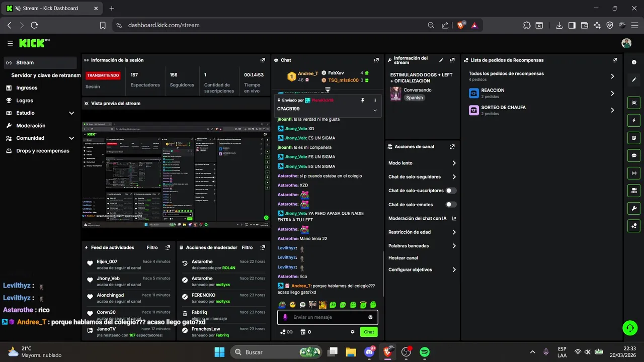The height and width of the screenshot is (362, 644).
Task: Open Drops y recompensas in the sidebar
Action: (40, 151)
